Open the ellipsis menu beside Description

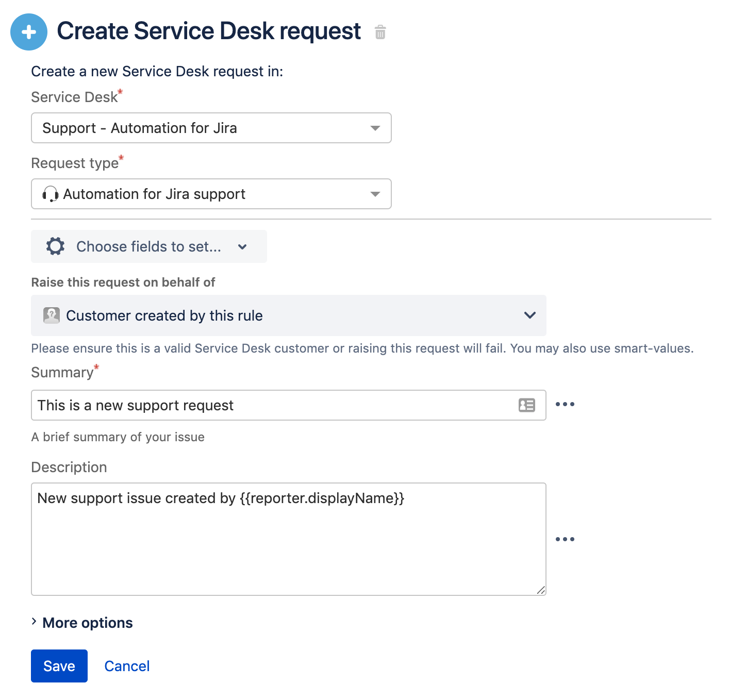click(x=565, y=539)
